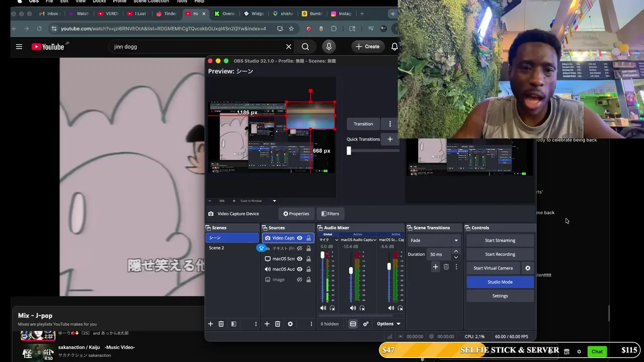644x362 pixels.
Task: Add a configurable transition with plus icon
Action: pyautogui.click(x=436, y=267)
